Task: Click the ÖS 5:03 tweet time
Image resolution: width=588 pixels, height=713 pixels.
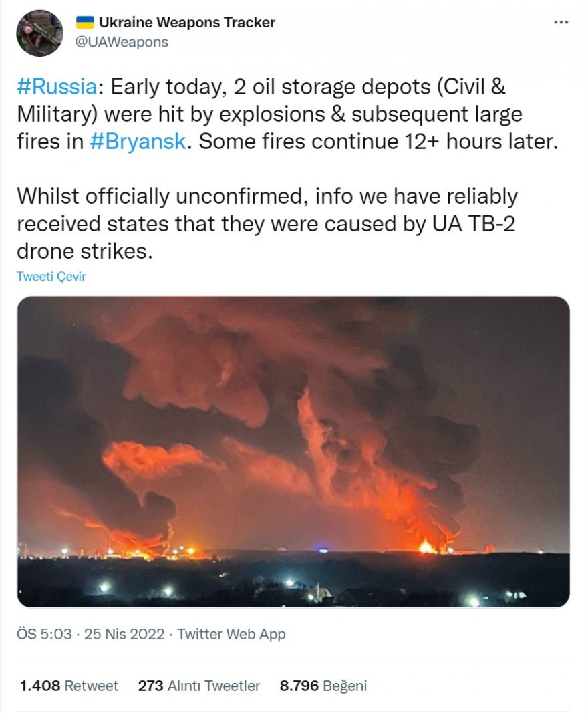Action: tap(44, 634)
